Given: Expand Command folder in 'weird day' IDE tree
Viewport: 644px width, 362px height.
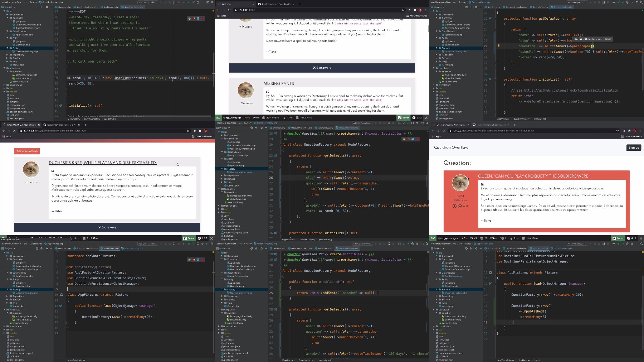Looking at the screenshot, I should point(7,15).
